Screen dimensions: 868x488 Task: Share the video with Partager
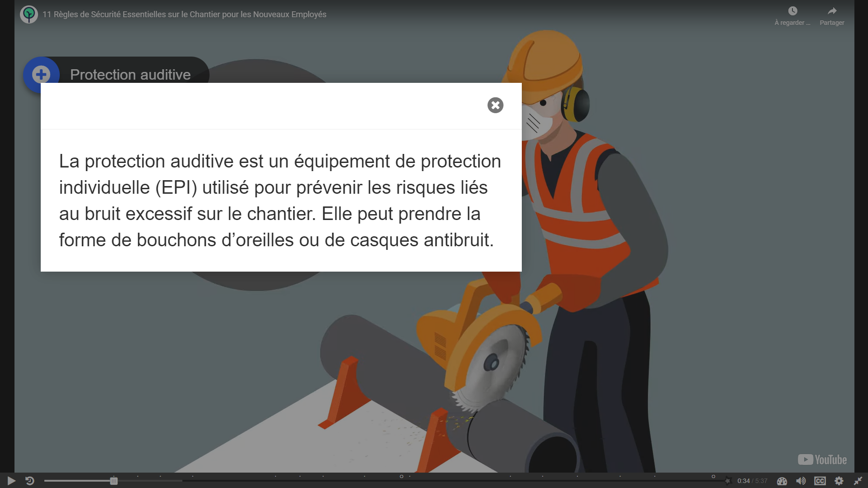pos(832,16)
